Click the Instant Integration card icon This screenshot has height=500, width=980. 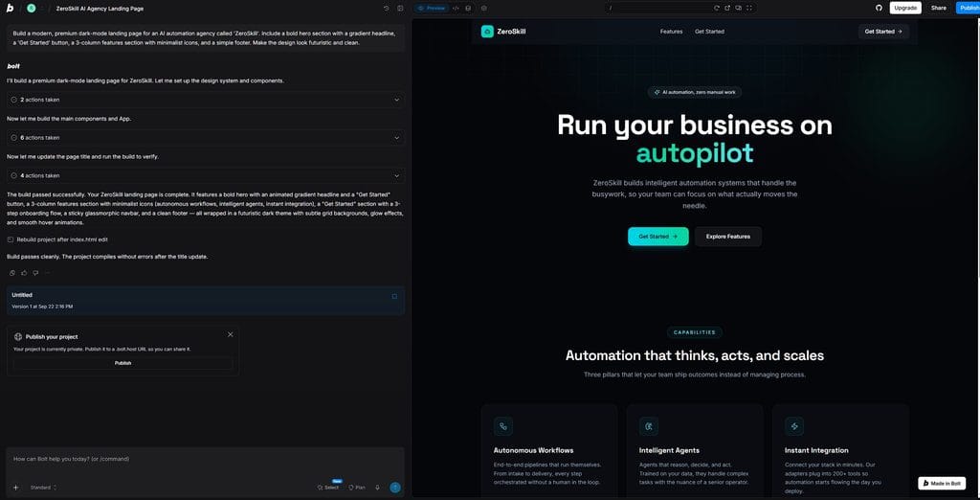(794, 426)
